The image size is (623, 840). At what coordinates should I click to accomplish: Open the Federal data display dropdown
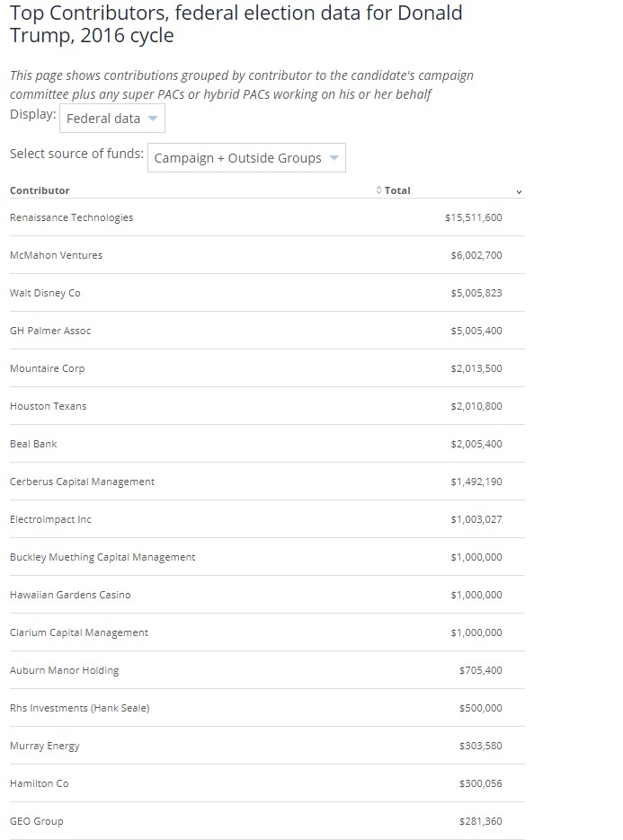(x=112, y=119)
